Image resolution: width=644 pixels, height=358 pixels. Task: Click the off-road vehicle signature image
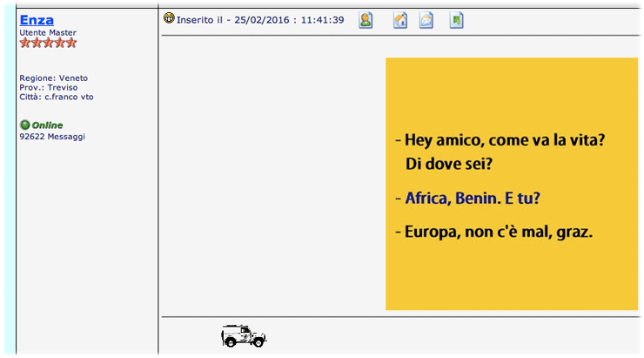244,336
